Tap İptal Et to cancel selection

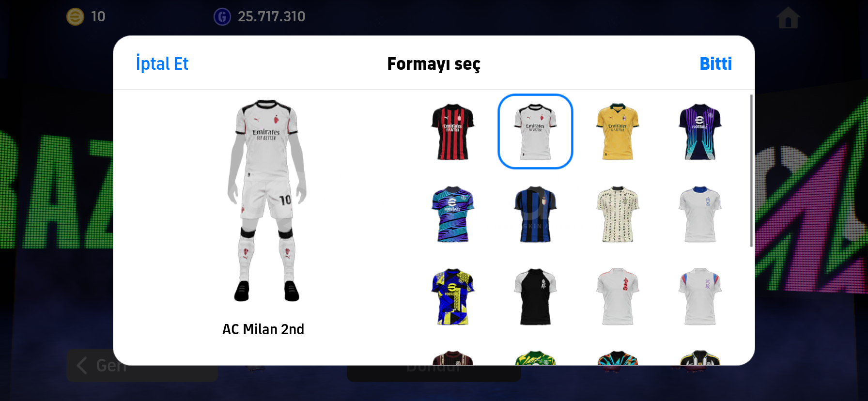162,63
